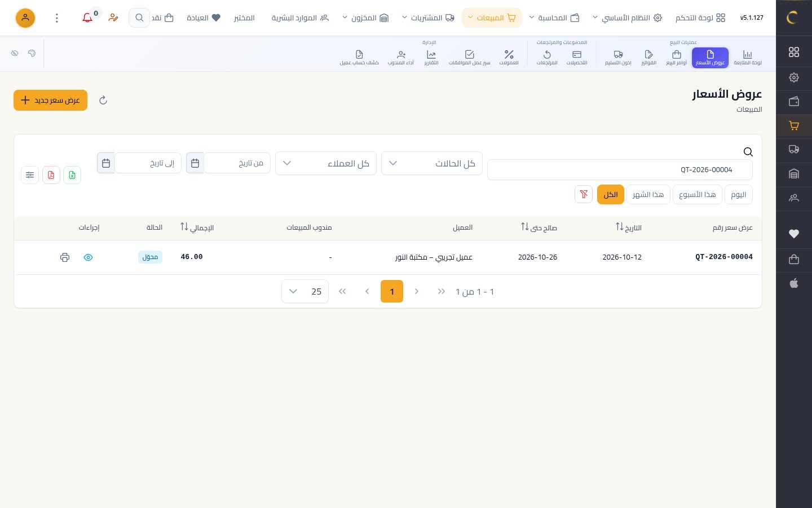This screenshot has height=508, width=812.
Task: Open the كل العملاء customers dropdown
Action: pos(326,163)
